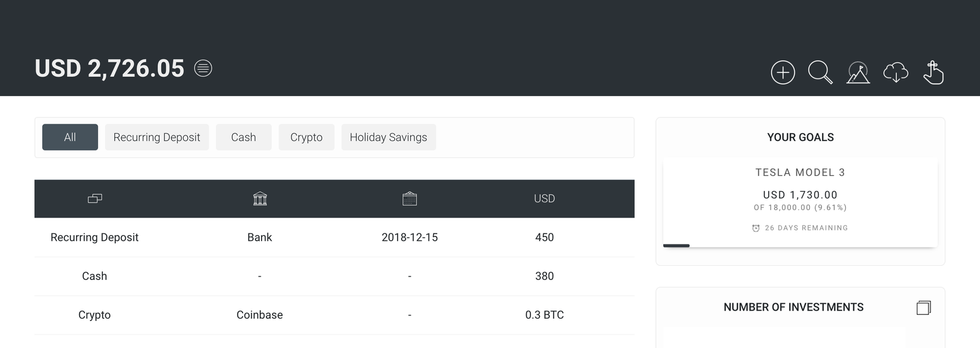
Task: Click the USD column header
Action: tap(544, 199)
